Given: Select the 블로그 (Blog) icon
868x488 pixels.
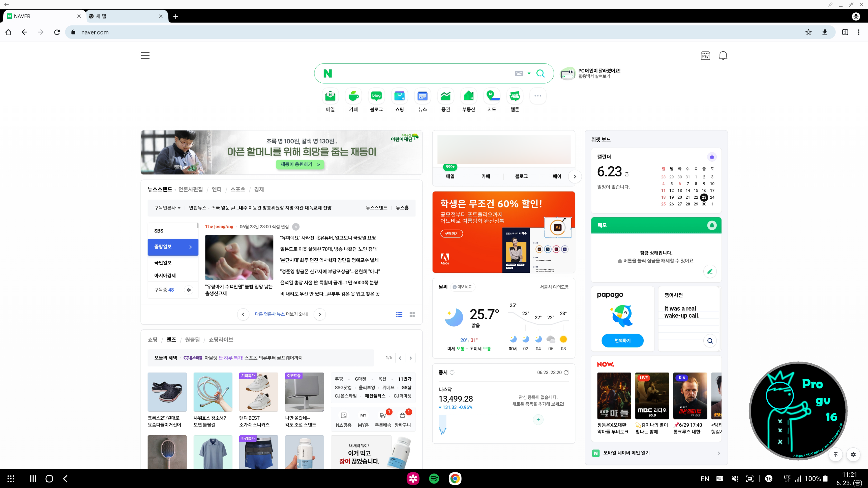Looking at the screenshot, I should [x=376, y=96].
